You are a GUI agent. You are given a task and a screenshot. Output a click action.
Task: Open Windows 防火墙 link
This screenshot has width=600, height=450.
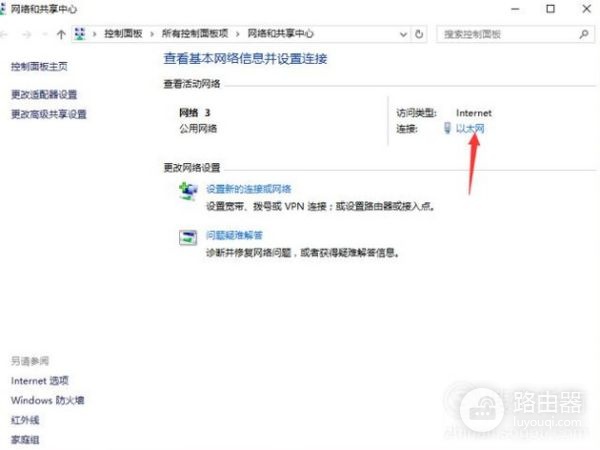tap(47, 400)
